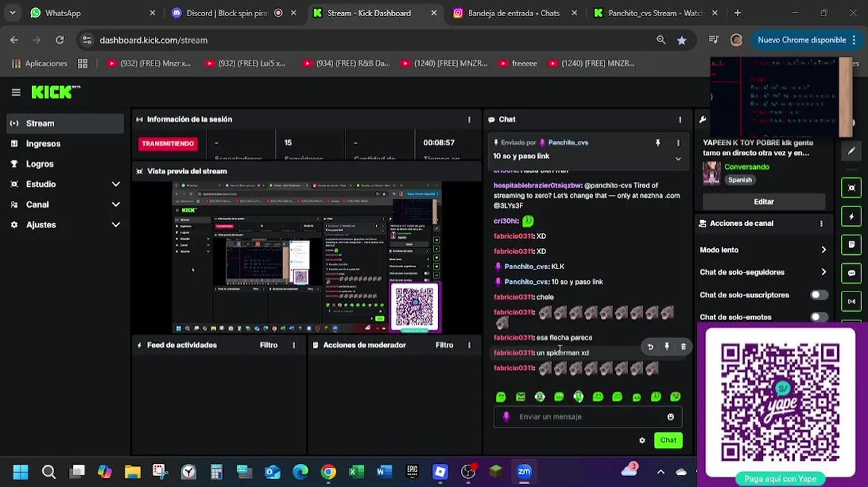Reload the page in the browser
Viewport: 868px width, 487px height.
coord(59,40)
